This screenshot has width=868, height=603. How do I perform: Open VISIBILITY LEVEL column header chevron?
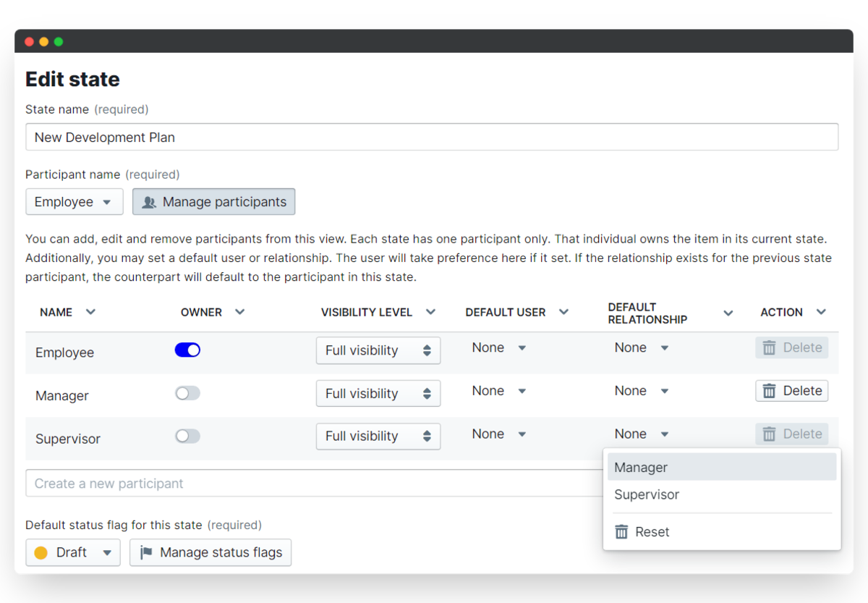[x=430, y=312]
